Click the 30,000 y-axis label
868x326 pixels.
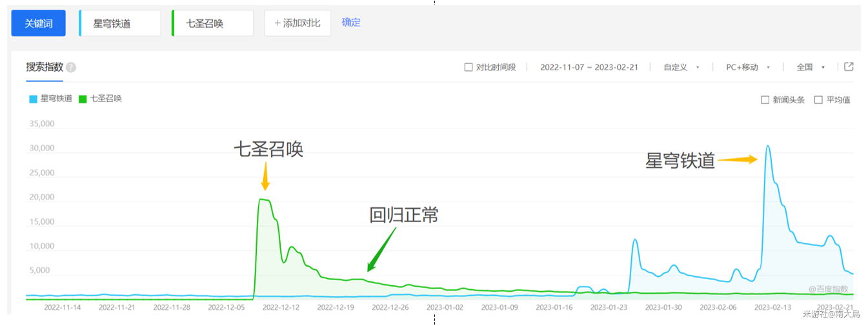tap(42, 148)
